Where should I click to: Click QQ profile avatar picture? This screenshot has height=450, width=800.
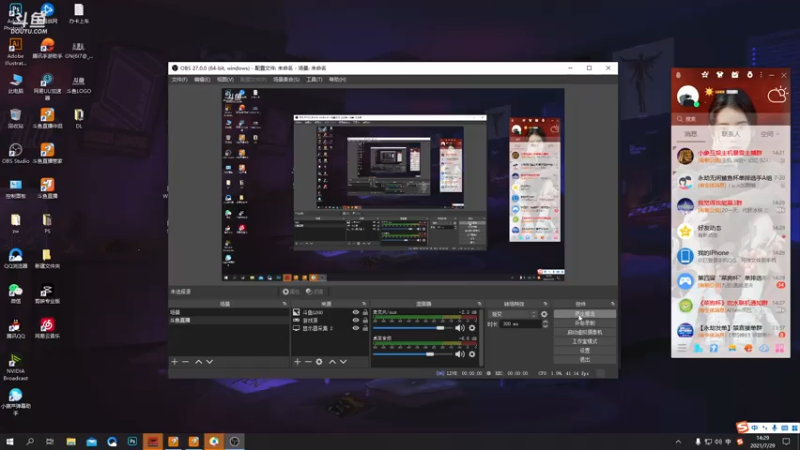pyautogui.click(x=687, y=95)
